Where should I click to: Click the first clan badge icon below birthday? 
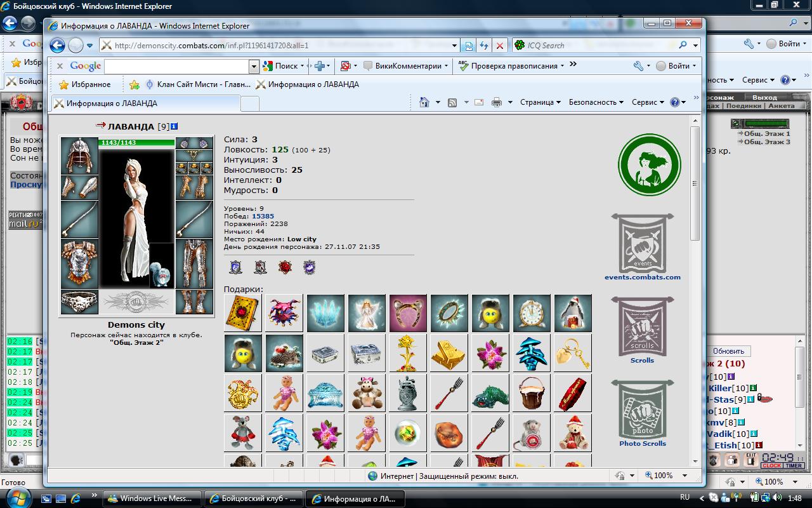235,267
